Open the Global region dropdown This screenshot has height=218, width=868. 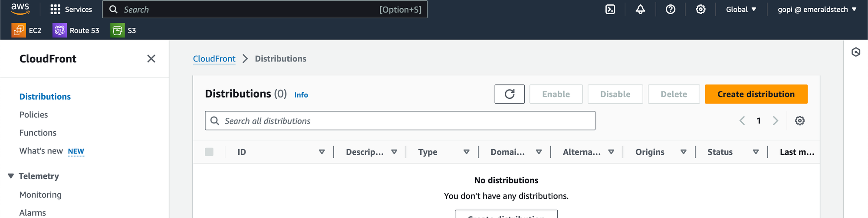coord(741,9)
